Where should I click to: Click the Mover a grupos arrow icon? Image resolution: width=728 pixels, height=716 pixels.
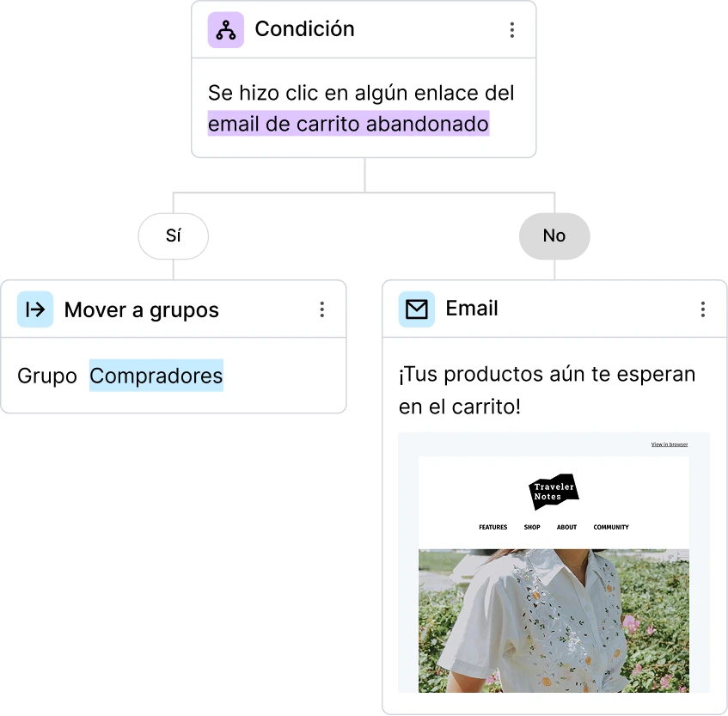click(x=35, y=309)
